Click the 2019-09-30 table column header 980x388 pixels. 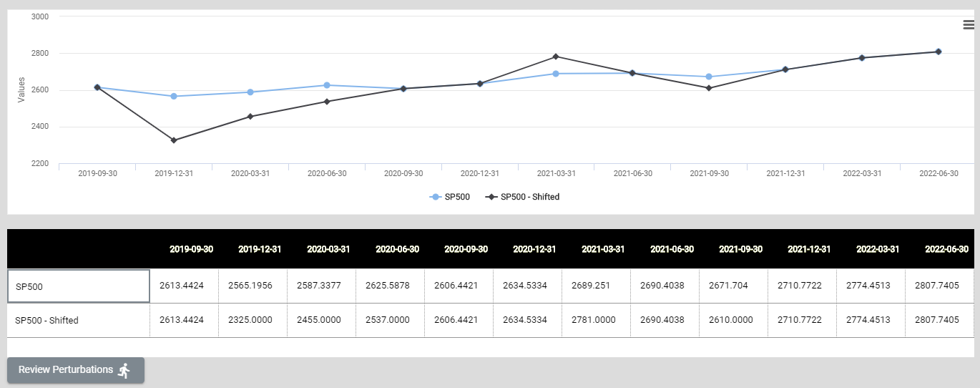tap(191, 249)
